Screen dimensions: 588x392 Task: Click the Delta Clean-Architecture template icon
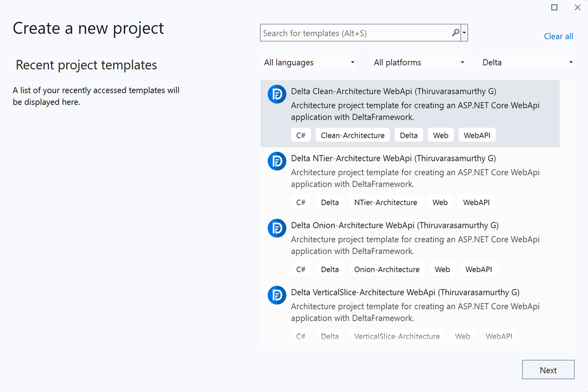[x=277, y=94]
